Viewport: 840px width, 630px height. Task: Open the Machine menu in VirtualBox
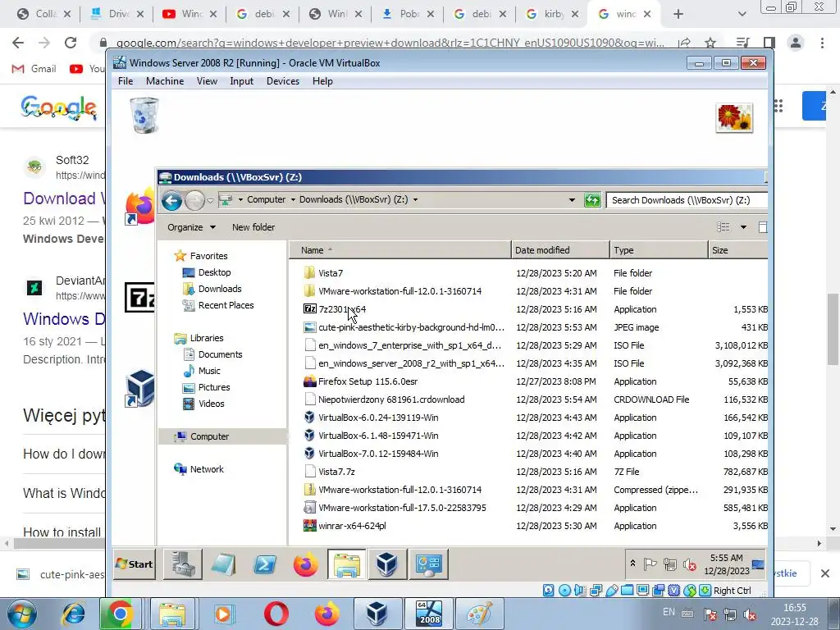pos(165,81)
